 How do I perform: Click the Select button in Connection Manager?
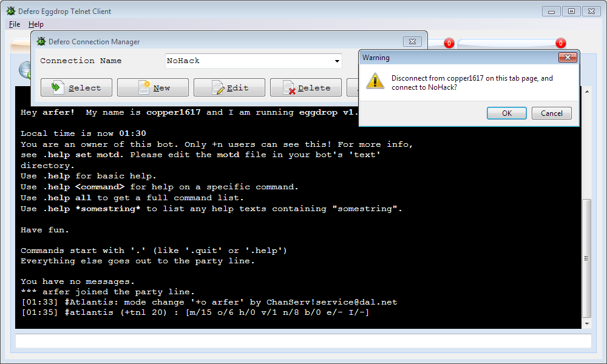(x=76, y=87)
